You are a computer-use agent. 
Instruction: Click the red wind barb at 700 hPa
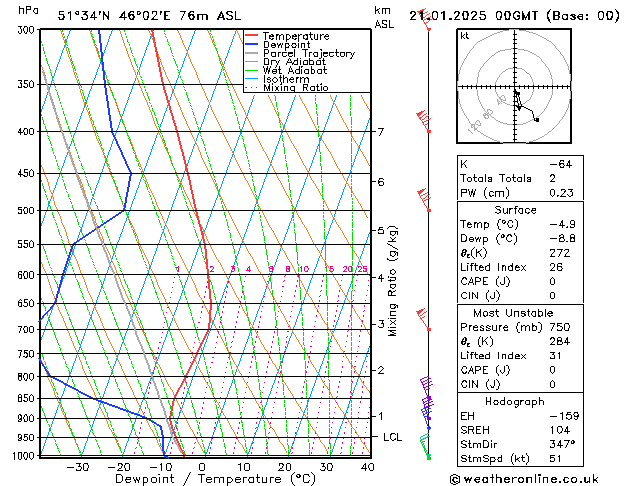(x=424, y=320)
